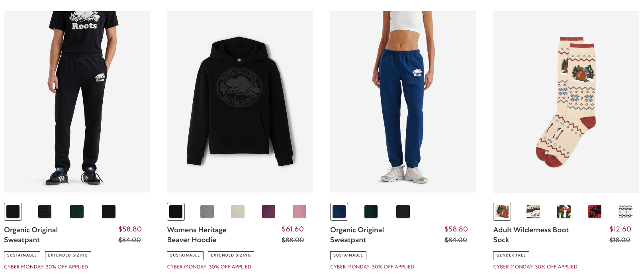Select grey swatch for Heritage Beaver Hoodie
644x278 pixels.
click(207, 212)
